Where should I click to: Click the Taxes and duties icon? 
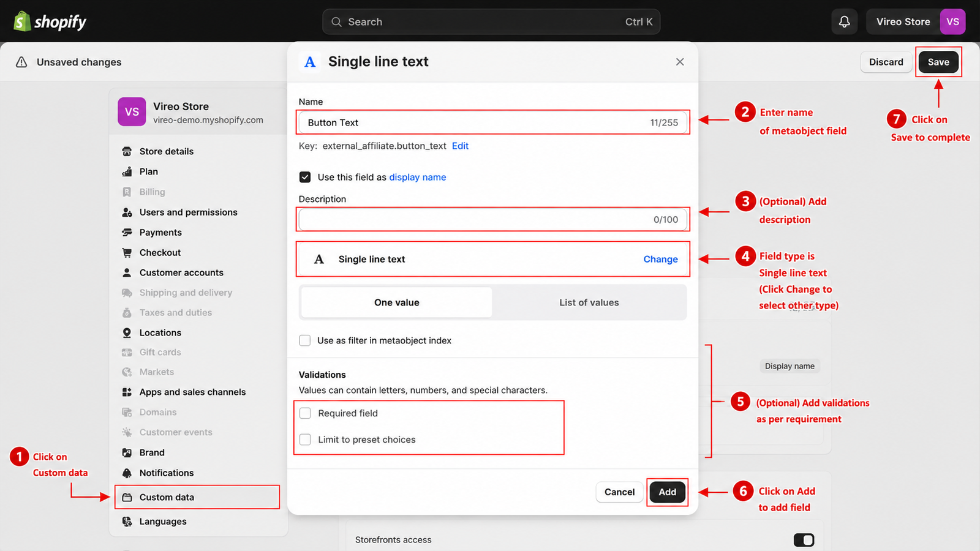pyautogui.click(x=127, y=312)
